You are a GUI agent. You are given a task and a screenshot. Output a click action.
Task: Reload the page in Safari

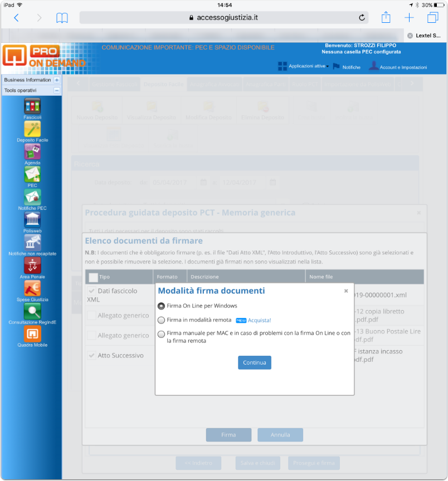coord(362,17)
